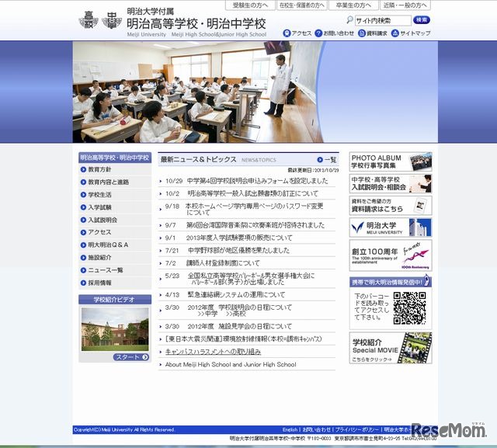The image size is (497, 448).
Task: Open 明治大学 MEIJI UNIVERSITY banner
Action: click(x=391, y=227)
